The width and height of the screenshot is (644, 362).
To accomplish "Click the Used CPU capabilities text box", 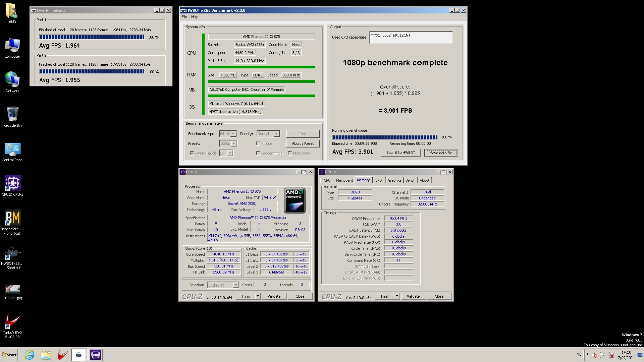I will 411,38.
